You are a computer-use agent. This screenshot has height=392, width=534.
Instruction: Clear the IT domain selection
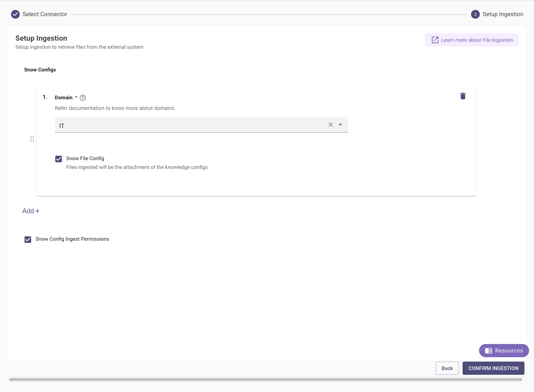(331, 125)
